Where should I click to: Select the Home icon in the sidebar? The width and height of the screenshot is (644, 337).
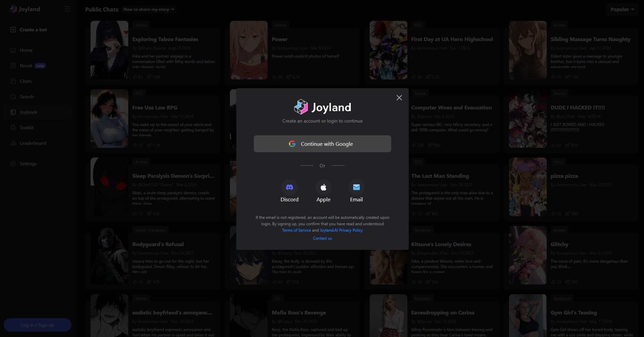(13, 50)
